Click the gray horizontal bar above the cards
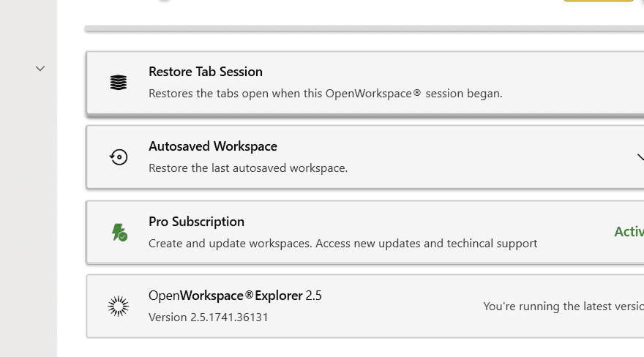This screenshot has width=644, height=357. [364, 29]
